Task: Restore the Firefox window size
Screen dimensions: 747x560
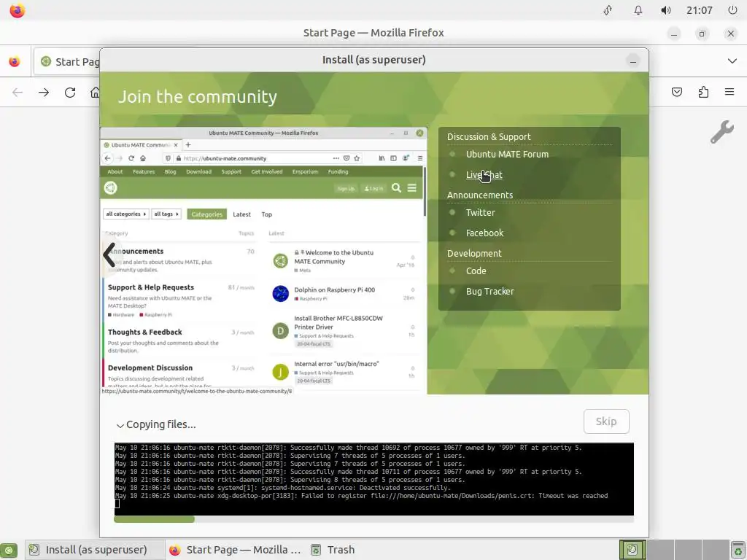Action: (702, 34)
